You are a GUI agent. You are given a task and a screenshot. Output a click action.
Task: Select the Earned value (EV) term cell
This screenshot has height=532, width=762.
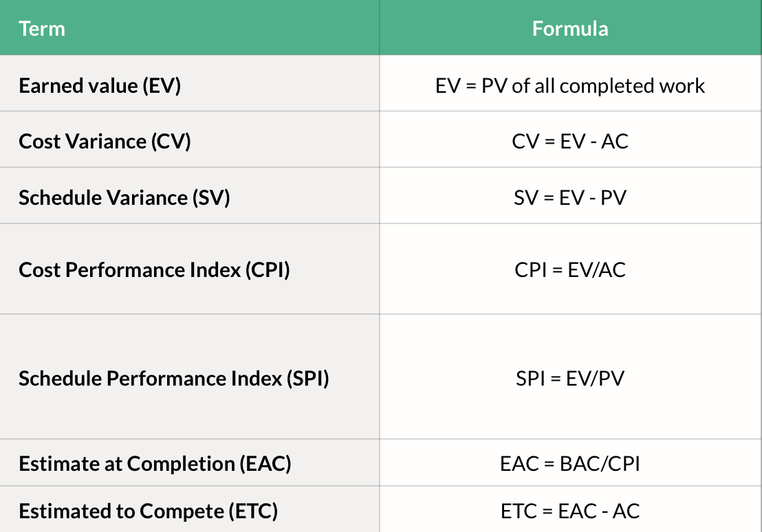point(100,86)
